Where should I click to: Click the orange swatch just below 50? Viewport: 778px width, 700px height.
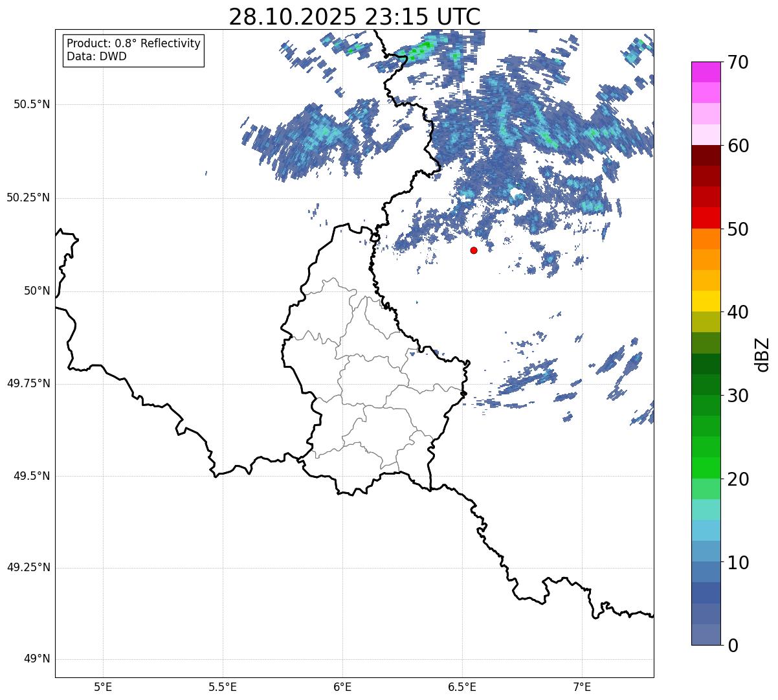pos(706,240)
